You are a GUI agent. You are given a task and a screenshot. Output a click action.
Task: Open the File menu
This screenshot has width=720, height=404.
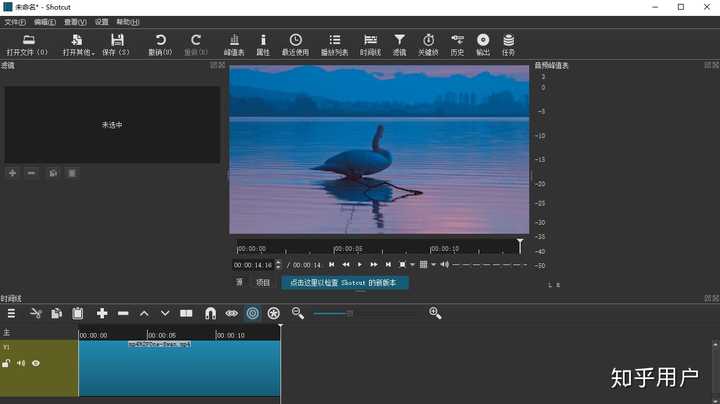click(x=15, y=22)
